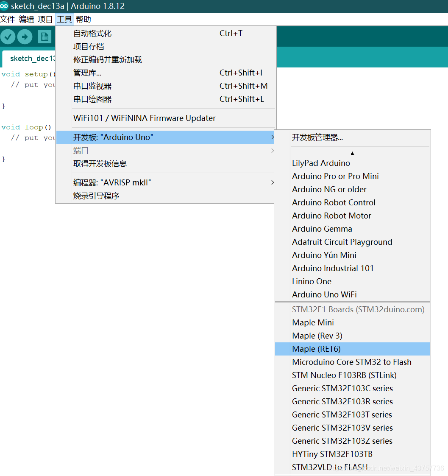This screenshot has width=448, height=476.
Task: Launch the 串口绘图器 serial plotter
Action: tap(90, 99)
